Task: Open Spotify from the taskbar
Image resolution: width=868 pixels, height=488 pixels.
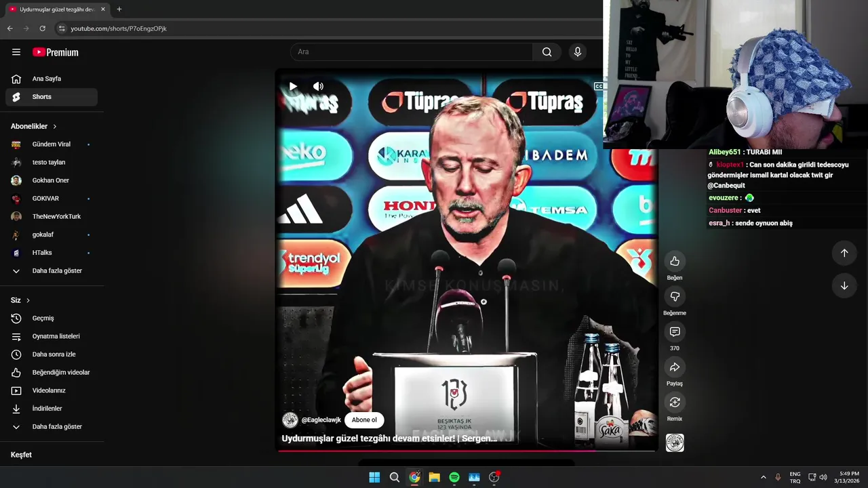Action: [454, 477]
